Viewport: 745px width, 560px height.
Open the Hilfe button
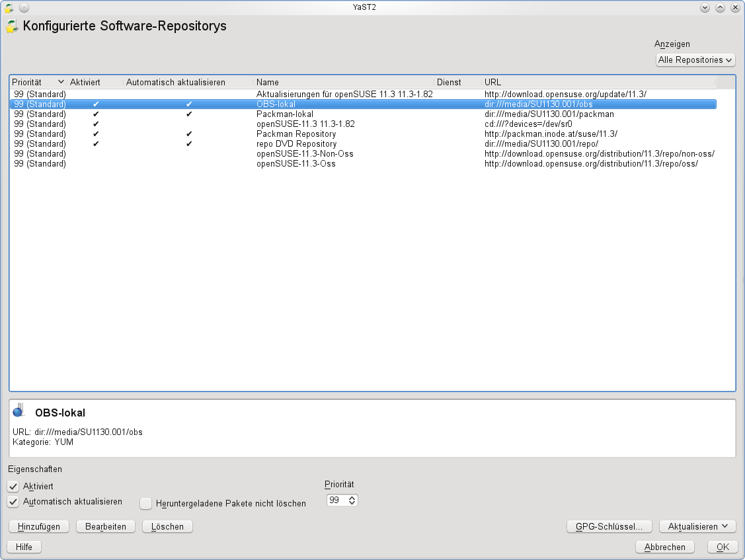click(x=24, y=547)
